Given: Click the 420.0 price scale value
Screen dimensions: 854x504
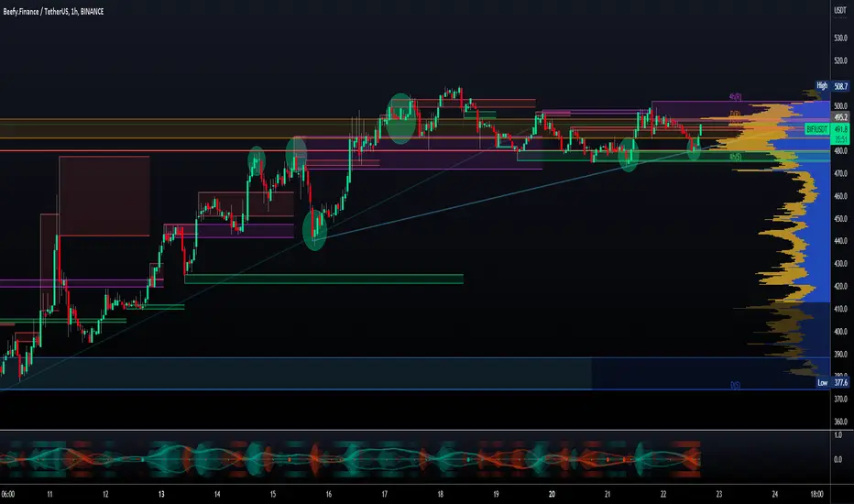Looking at the screenshot, I should click(x=840, y=286).
